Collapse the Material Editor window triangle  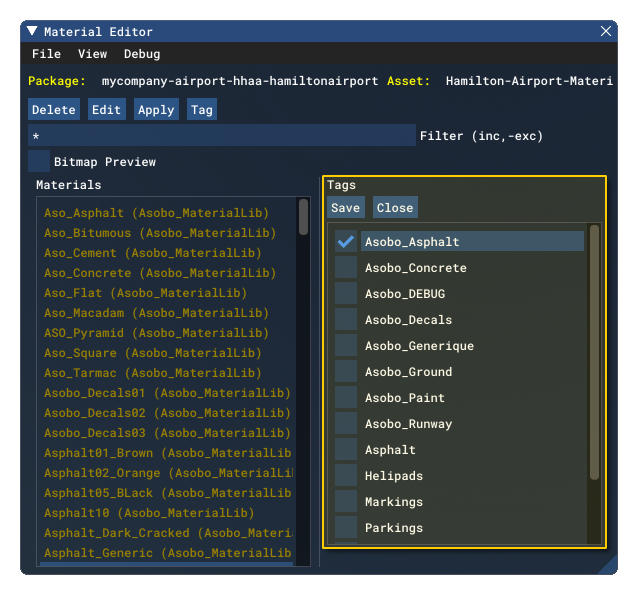(33, 32)
